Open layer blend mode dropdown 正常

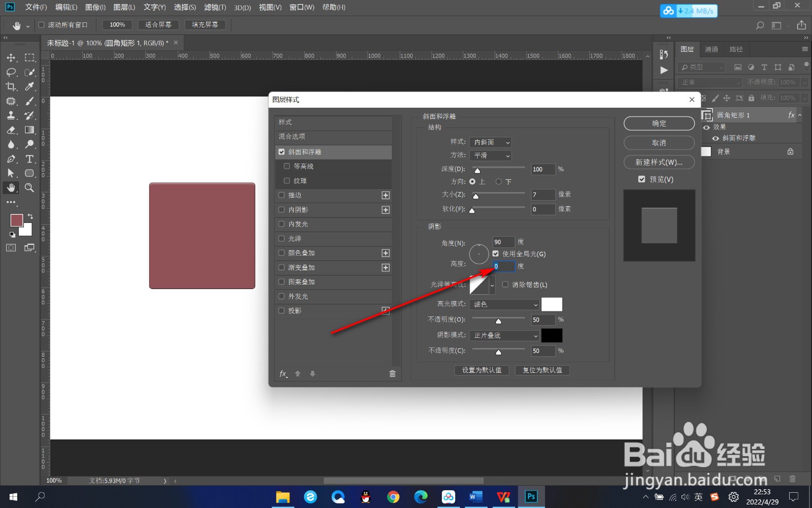click(709, 82)
